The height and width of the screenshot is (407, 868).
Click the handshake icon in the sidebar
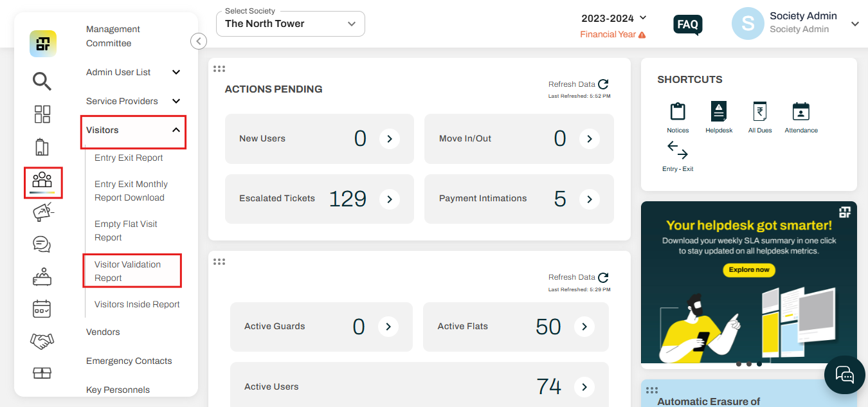pyautogui.click(x=42, y=341)
